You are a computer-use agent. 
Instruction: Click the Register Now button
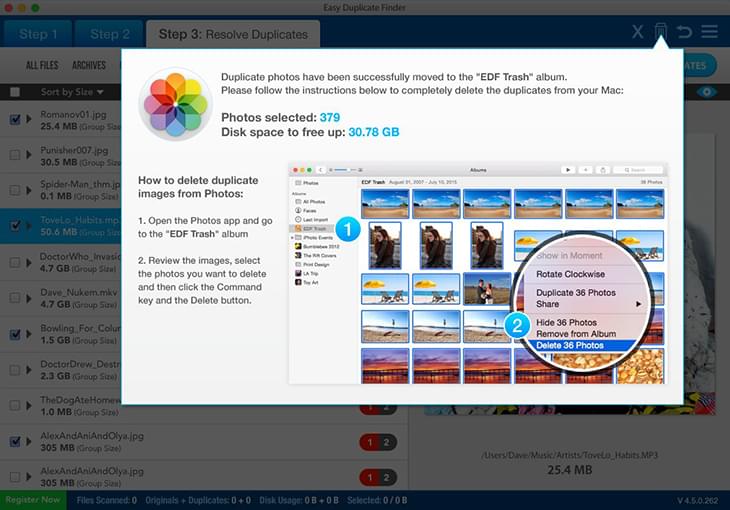click(33, 500)
